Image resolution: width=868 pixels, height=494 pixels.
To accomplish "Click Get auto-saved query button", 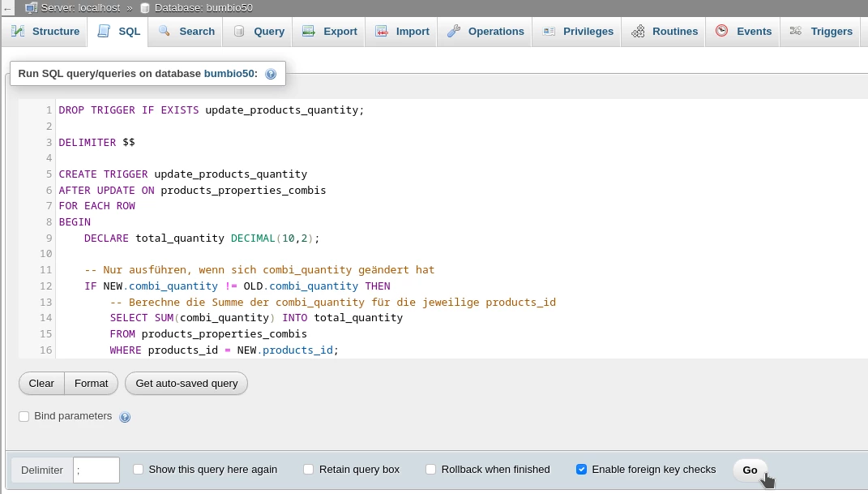I will pyautogui.click(x=186, y=383).
